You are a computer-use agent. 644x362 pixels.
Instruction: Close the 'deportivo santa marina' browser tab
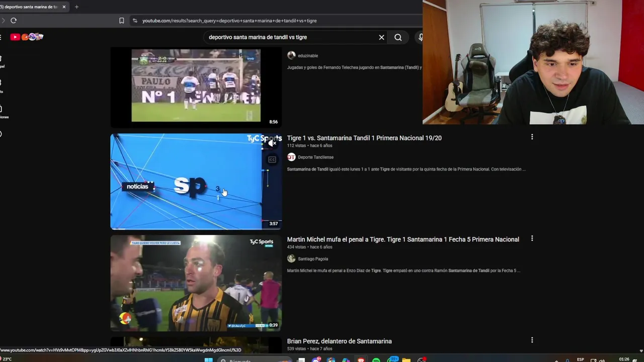click(x=64, y=7)
